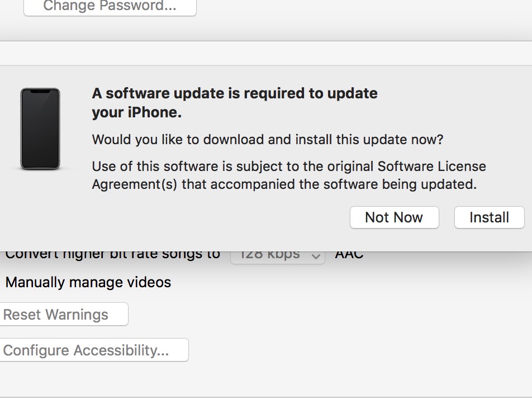Click the words 'your iPhone.' in the heading
The height and width of the screenshot is (399, 532).
pos(137,112)
